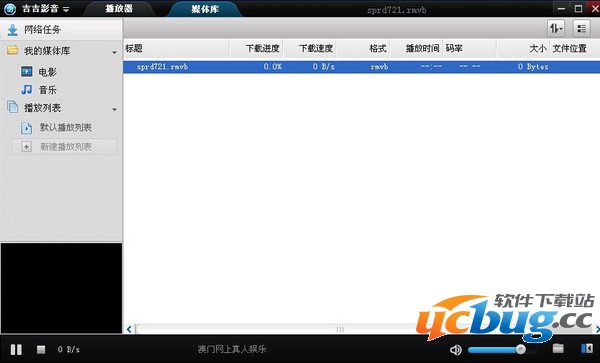Screen dimensions: 600x363
Task: Click the plus icon for new playlist
Action: click(26, 147)
